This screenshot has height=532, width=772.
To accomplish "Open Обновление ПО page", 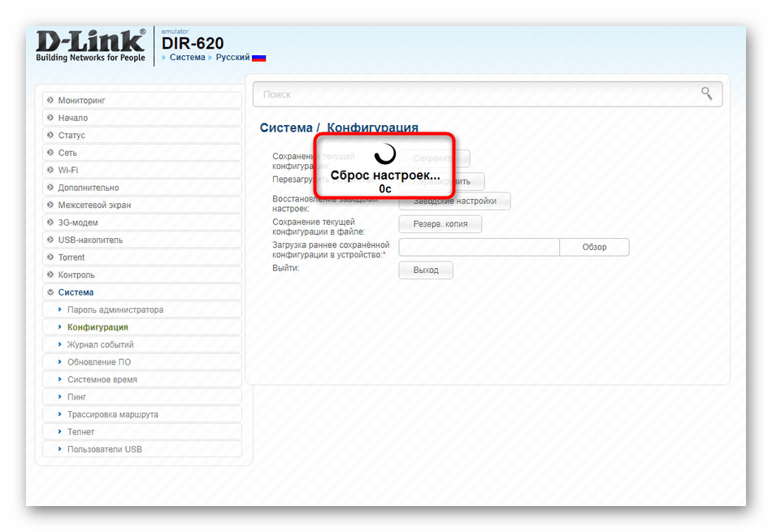I will click(x=141, y=362).
